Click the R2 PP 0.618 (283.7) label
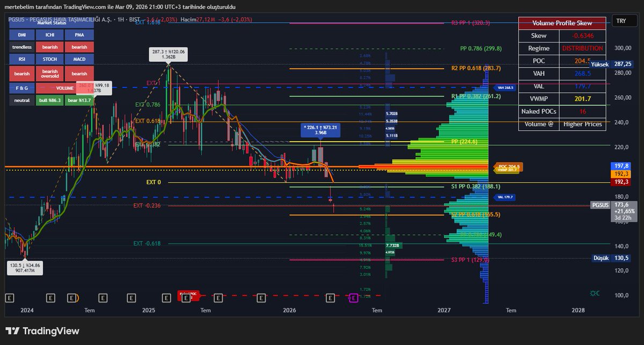The height and width of the screenshot is (345, 644). (476, 68)
